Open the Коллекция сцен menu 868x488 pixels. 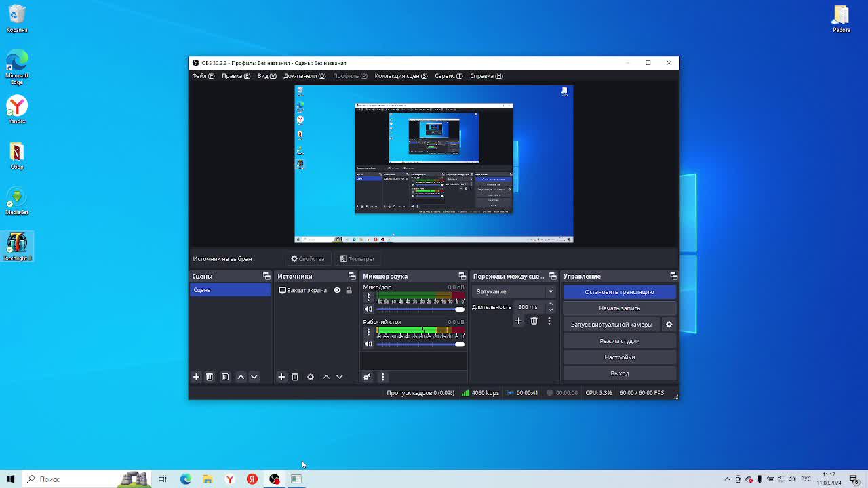pyautogui.click(x=401, y=76)
